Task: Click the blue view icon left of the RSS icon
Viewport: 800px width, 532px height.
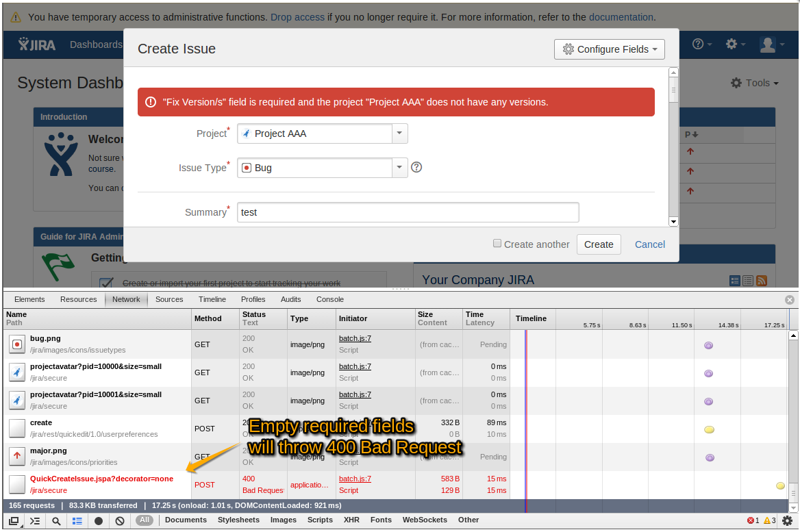Action: 735,281
